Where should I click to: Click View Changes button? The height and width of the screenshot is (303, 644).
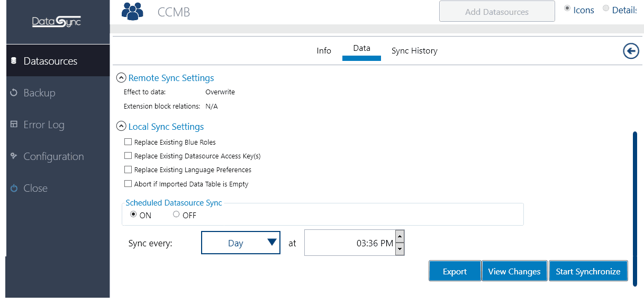tap(514, 271)
